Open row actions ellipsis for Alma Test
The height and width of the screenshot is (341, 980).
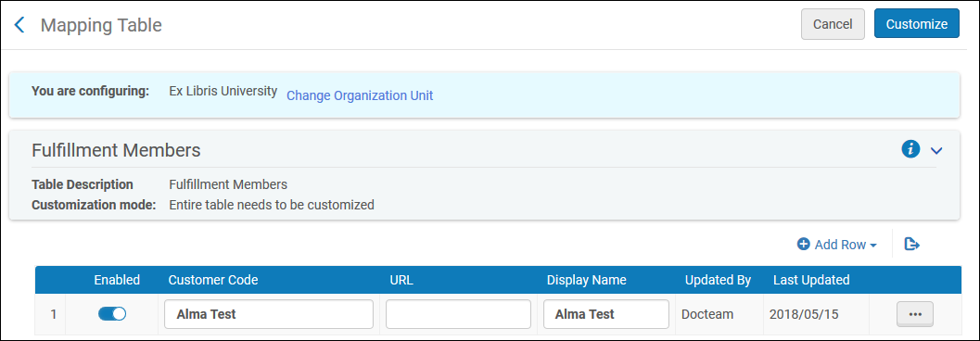(915, 314)
